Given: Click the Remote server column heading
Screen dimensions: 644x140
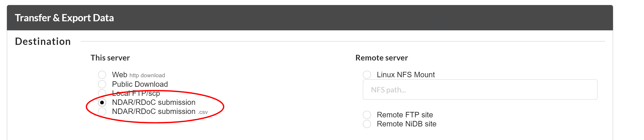Looking at the screenshot, I should coord(381,58).
